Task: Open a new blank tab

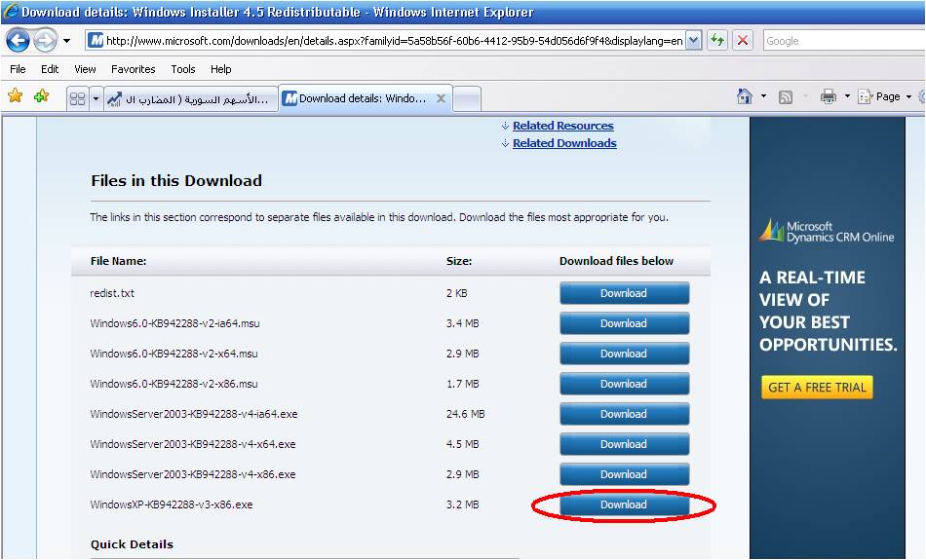Action: pyautogui.click(x=467, y=98)
